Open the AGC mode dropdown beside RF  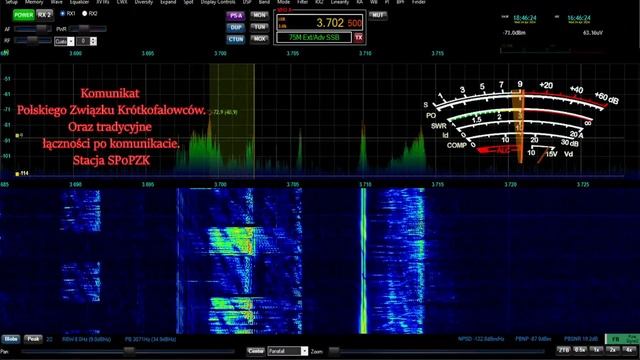tap(64, 41)
